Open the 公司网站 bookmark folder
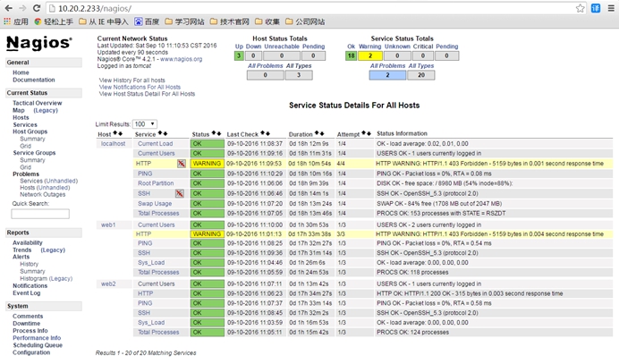The height and width of the screenshot is (364, 619). (x=305, y=21)
